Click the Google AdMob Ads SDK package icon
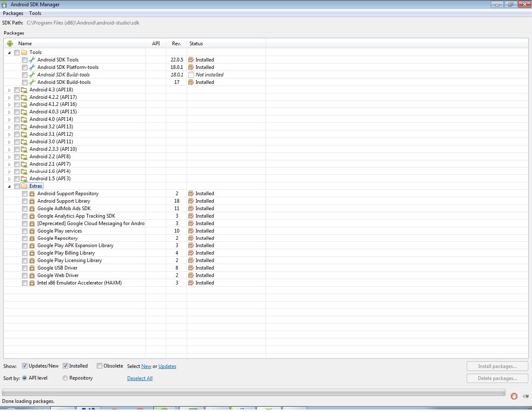The height and width of the screenshot is (412, 532). 32,209
